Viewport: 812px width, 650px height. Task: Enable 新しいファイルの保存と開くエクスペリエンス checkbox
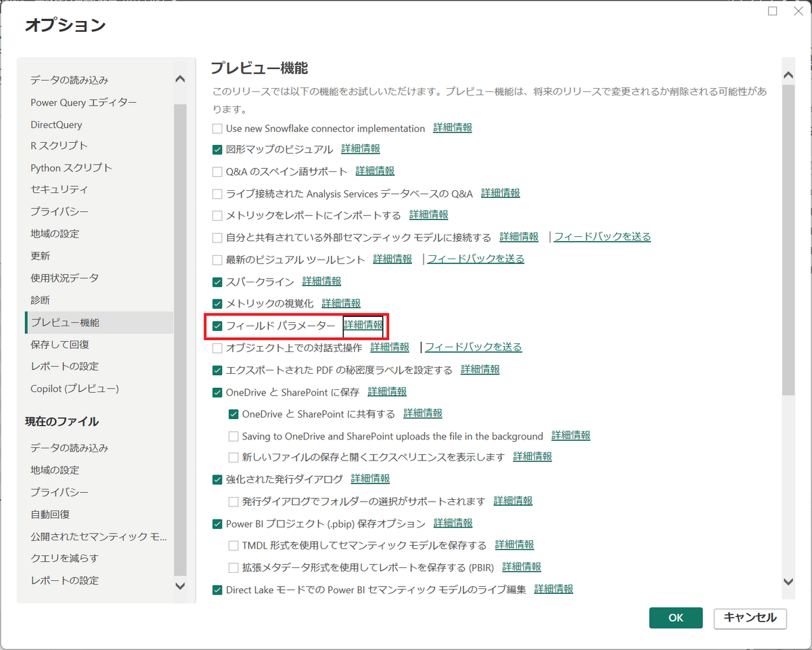[x=233, y=457]
